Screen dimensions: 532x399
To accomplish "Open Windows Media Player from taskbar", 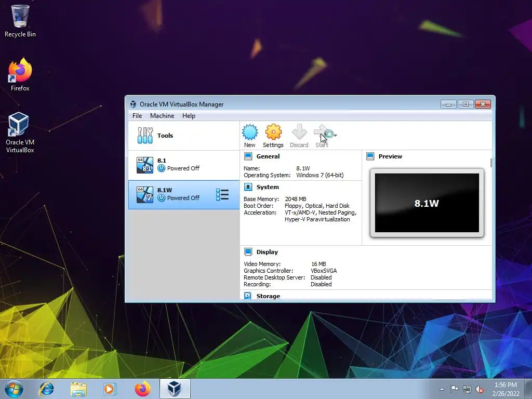I will [x=110, y=389].
